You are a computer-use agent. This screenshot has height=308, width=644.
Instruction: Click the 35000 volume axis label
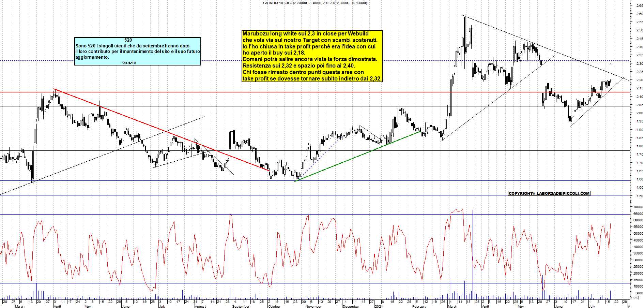click(638, 253)
